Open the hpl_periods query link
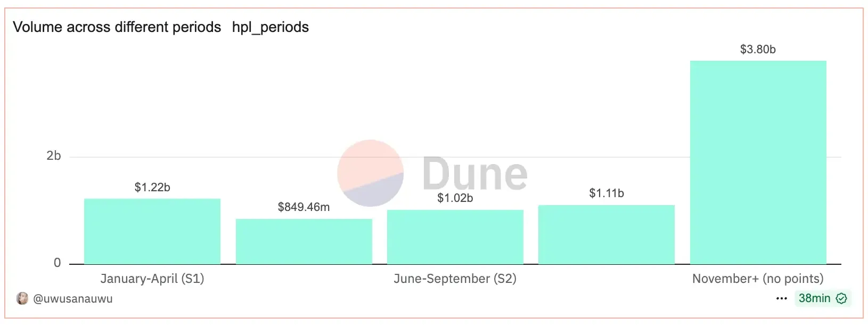Image resolution: width=868 pixels, height=325 pixels. pos(270,27)
